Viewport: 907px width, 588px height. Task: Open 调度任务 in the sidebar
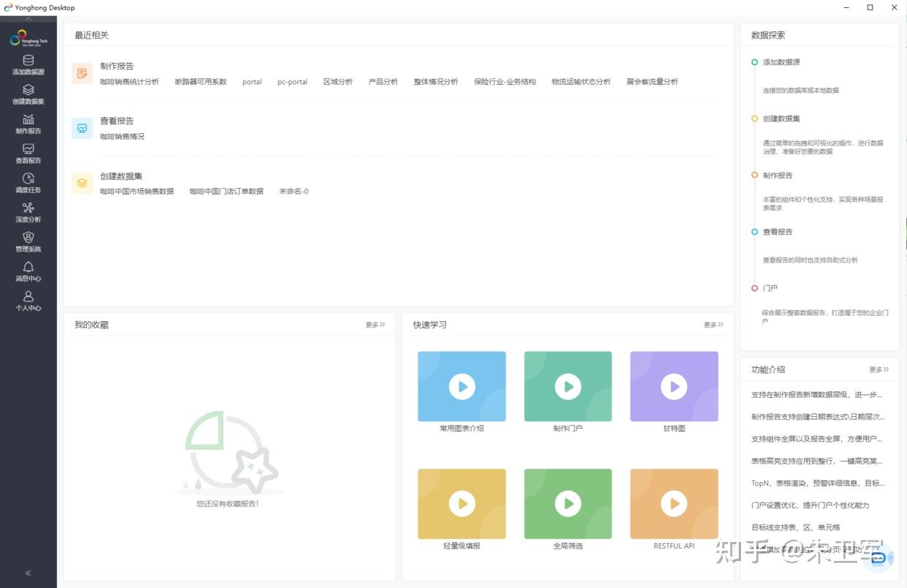29,183
